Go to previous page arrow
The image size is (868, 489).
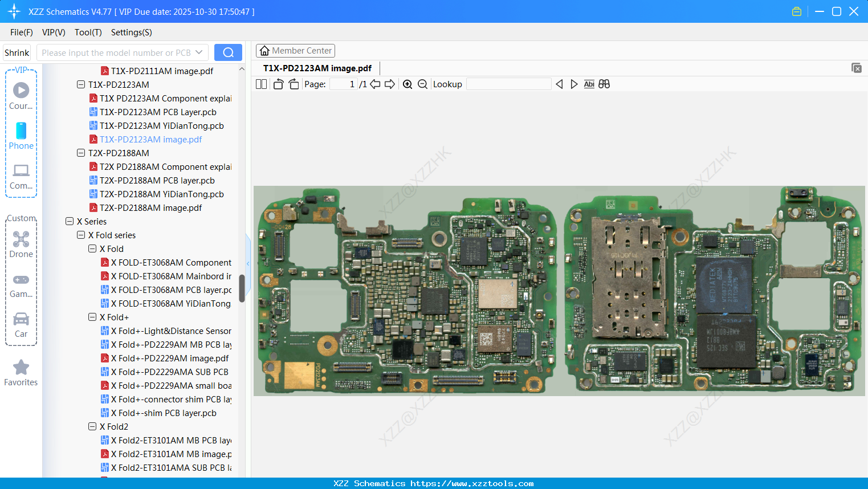pyautogui.click(x=375, y=84)
